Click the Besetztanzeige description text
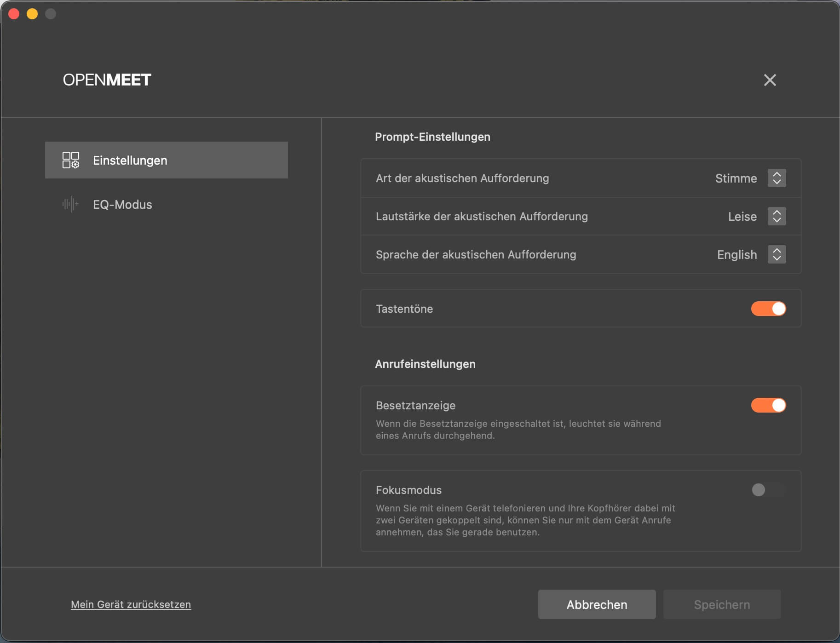The image size is (840, 643). click(x=518, y=430)
